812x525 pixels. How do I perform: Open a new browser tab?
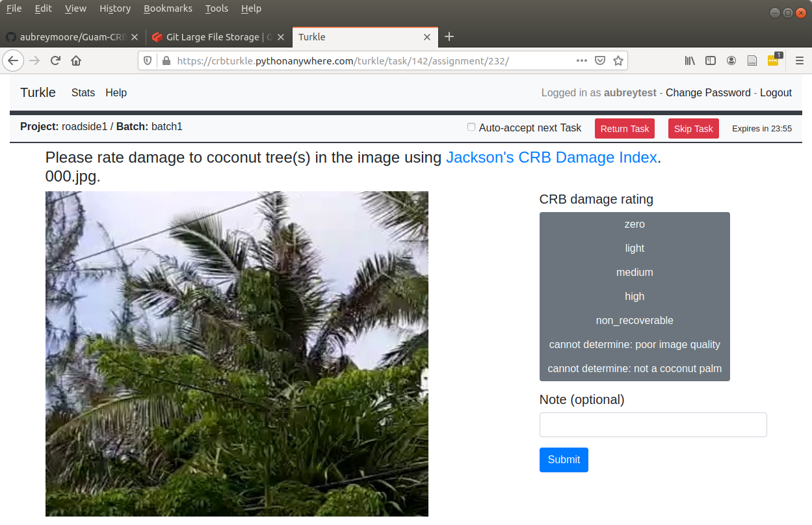click(x=449, y=37)
